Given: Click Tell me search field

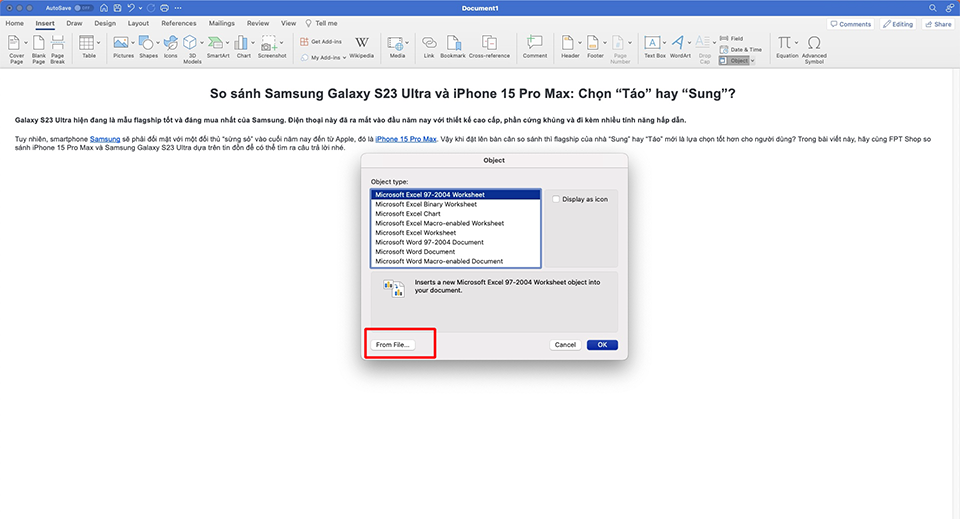Looking at the screenshot, I should click(x=322, y=23).
